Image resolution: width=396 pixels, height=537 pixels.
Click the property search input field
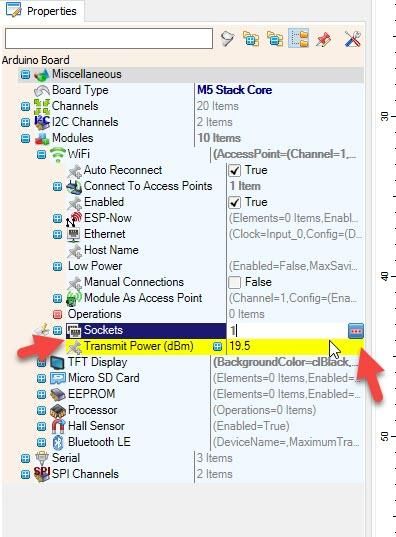coord(109,38)
